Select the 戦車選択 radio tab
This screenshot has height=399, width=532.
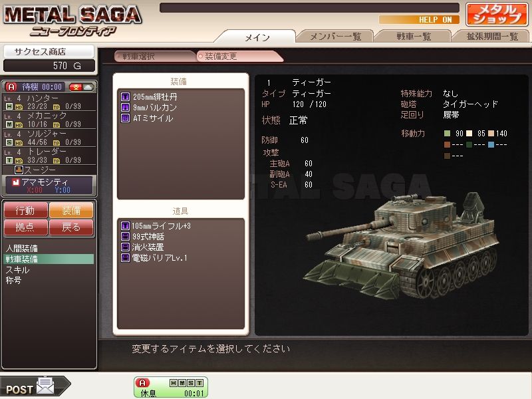(155, 57)
